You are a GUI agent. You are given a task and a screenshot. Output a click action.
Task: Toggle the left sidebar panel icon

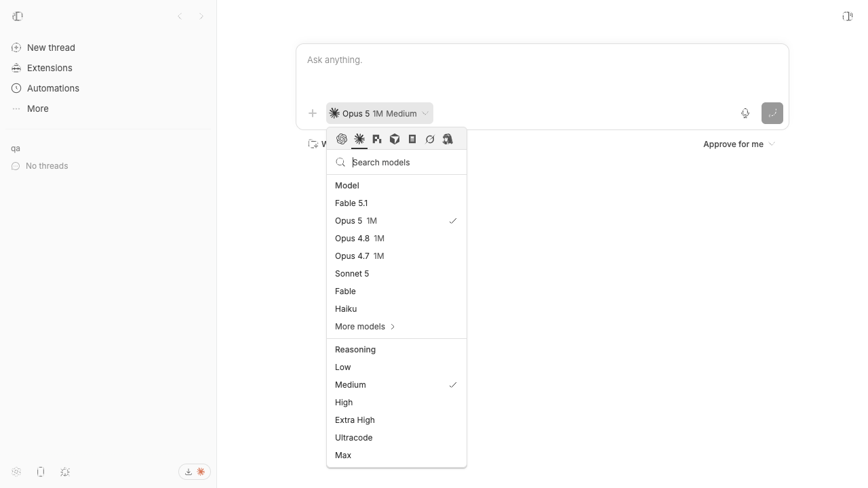pos(18,16)
